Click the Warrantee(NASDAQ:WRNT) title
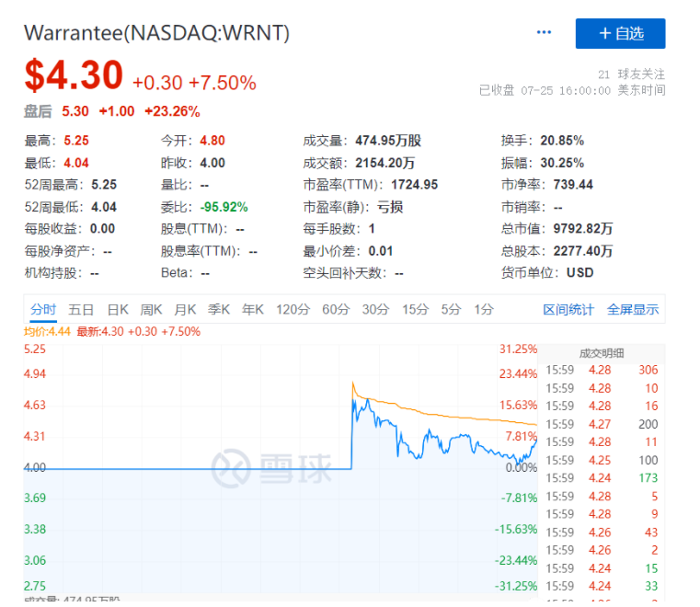The height and width of the screenshot is (607, 700). pos(156,33)
